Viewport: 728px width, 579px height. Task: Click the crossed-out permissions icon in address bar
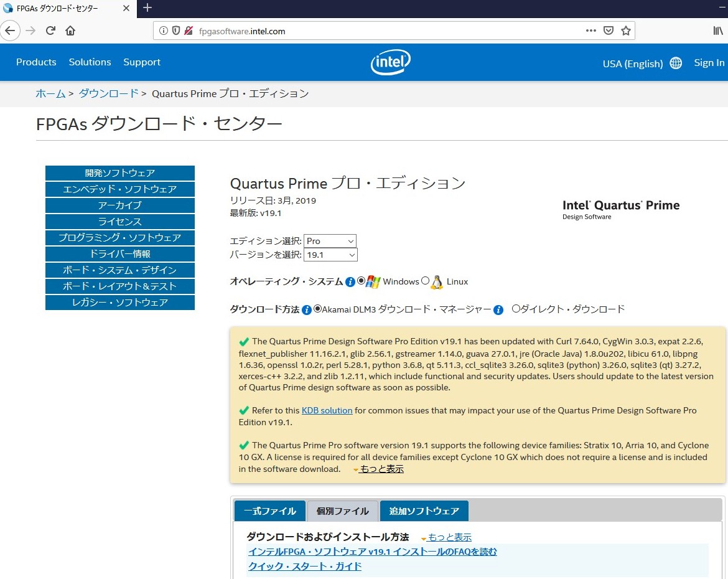[188, 31]
